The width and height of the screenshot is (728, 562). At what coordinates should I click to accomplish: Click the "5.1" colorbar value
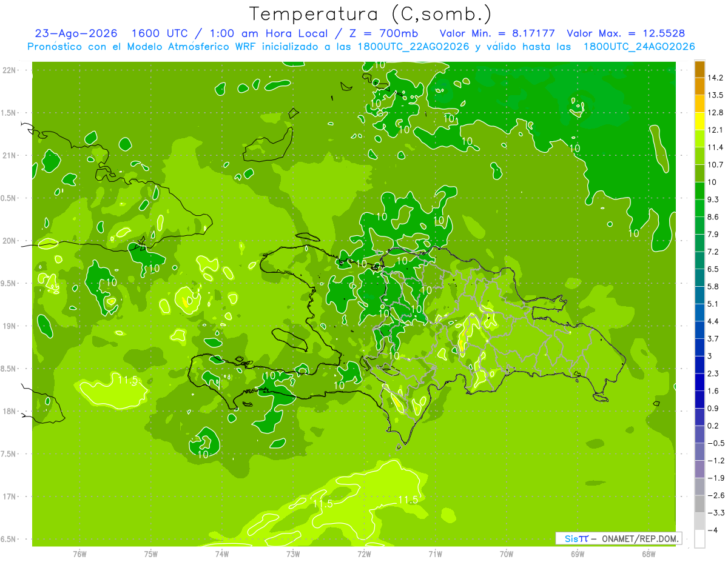(713, 304)
